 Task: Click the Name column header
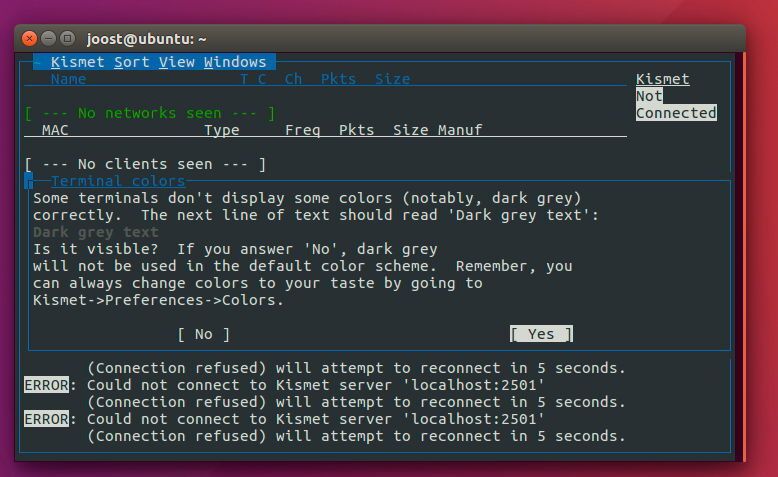click(x=68, y=79)
